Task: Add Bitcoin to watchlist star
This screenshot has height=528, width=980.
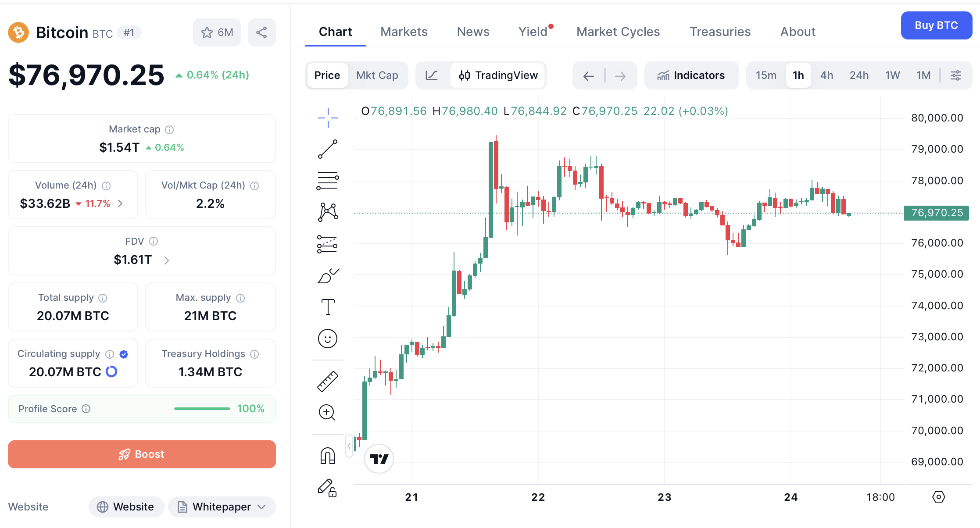Action: tap(217, 32)
